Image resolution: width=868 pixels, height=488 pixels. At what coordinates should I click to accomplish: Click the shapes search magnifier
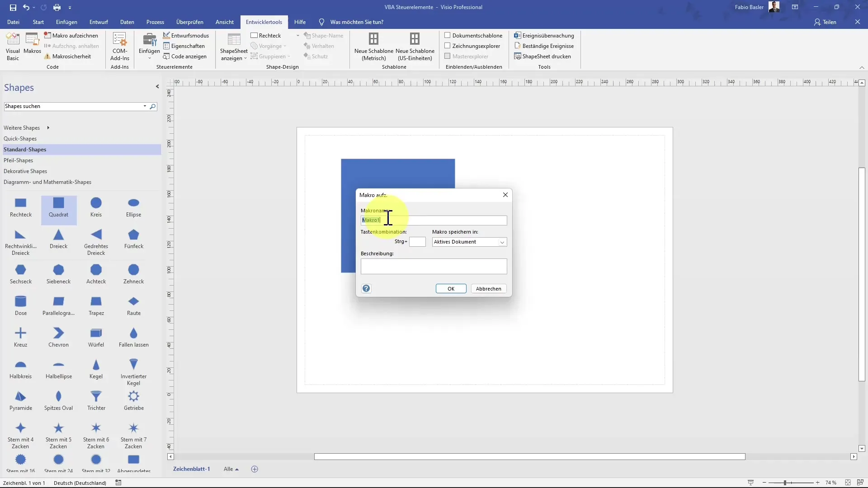click(153, 107)
